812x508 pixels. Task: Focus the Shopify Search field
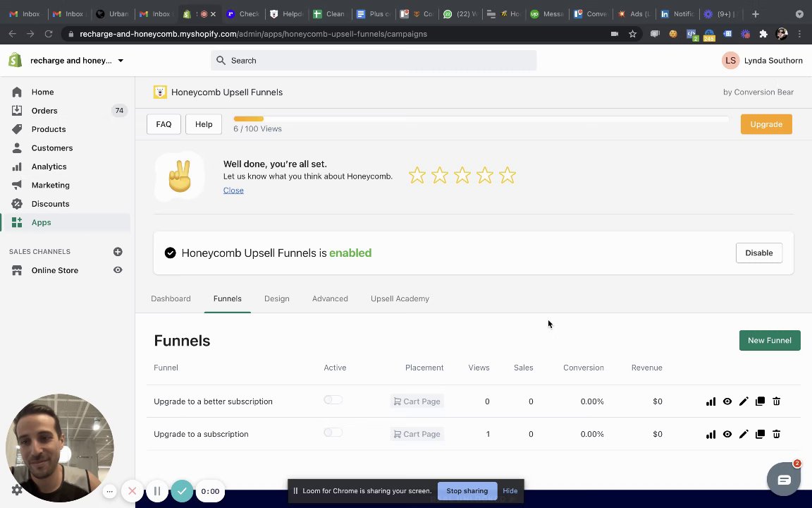[x=374, y=61]
